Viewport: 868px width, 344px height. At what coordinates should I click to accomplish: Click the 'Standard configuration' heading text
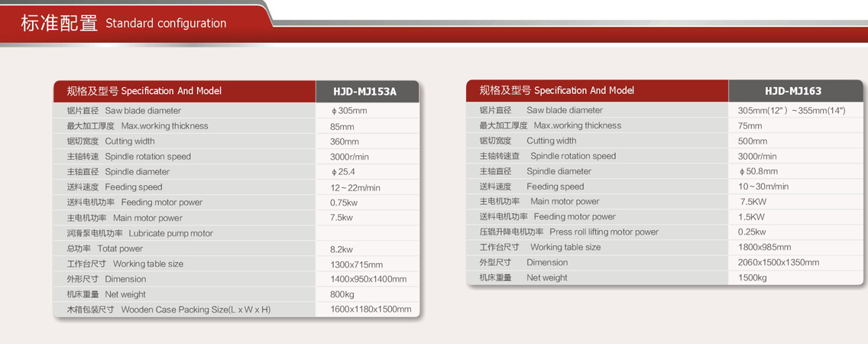pyautogui.click(x=166, y=23)
